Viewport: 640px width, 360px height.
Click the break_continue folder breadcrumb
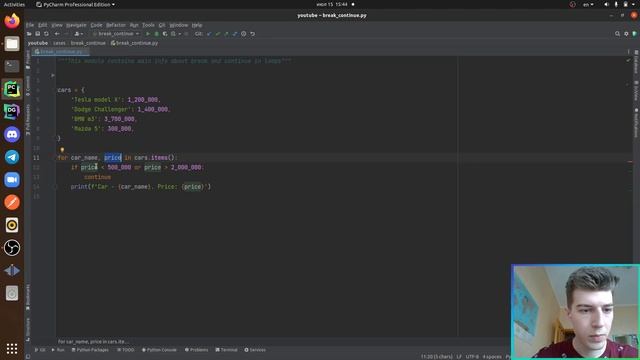88,43
